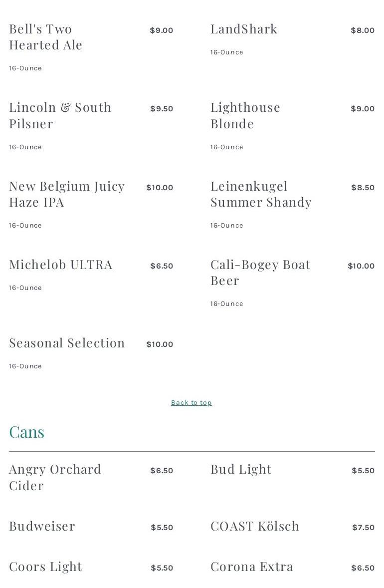Select the LandShark menu item
The width and height of the screenshot is (384, 588).
(244, 29)
